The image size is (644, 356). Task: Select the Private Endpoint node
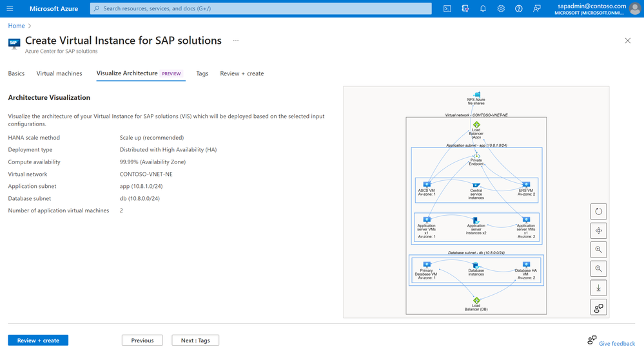[x=476, y=159]
